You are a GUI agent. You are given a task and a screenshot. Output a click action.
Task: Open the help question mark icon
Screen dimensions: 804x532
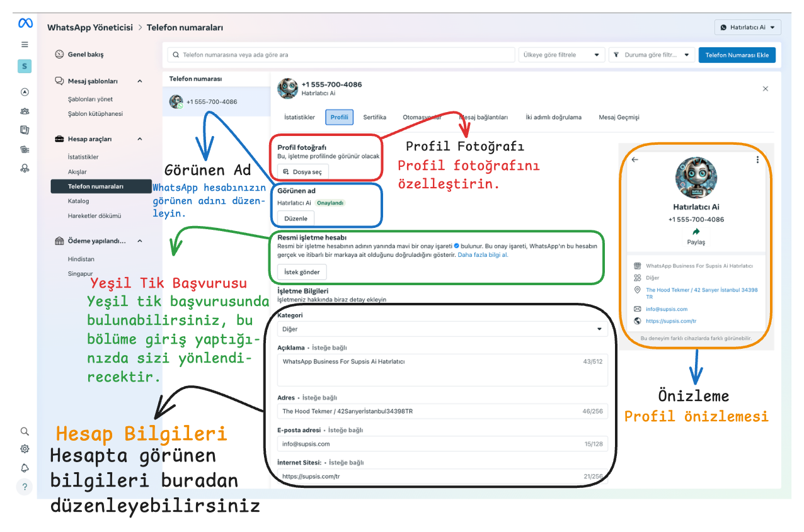[x=25, y=487]
